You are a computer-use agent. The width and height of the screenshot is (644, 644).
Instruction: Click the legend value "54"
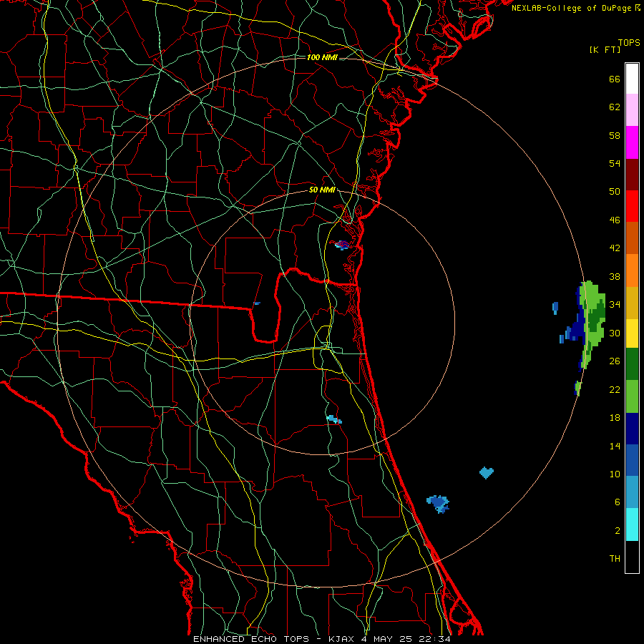coord(615,163)
